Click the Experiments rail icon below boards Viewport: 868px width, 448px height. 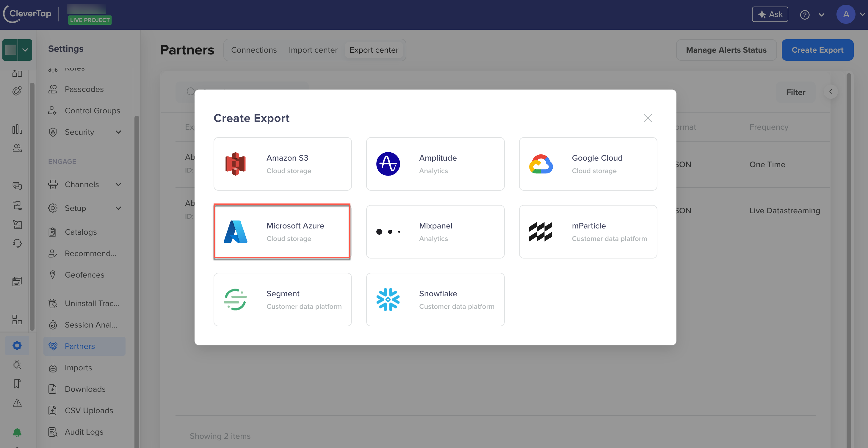pyautogui.click(x=17, y=91)
